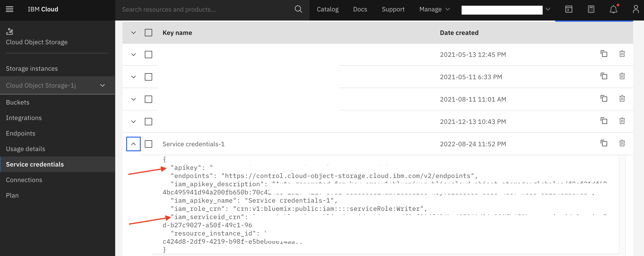
Task: Click the "apikey" line in the JSON
Action: click(x=192, y=167)
